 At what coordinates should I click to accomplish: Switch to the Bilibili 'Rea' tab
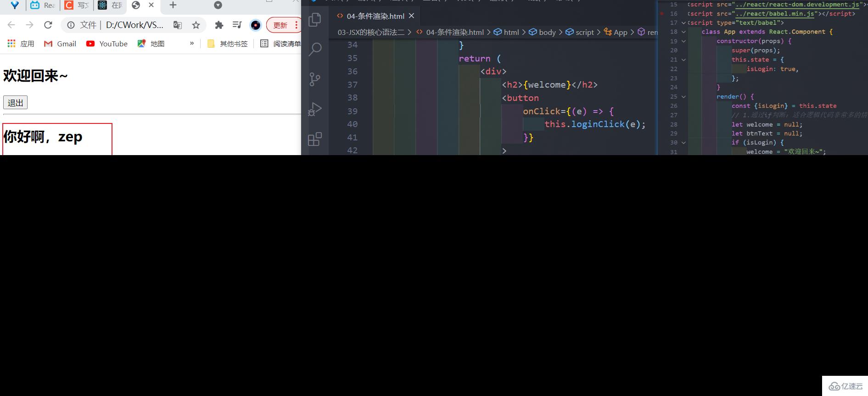(x=42, y=6)
